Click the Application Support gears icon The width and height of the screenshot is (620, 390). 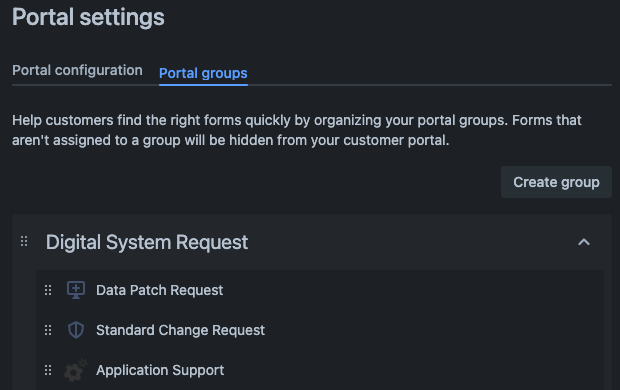(x=76, y=370)
